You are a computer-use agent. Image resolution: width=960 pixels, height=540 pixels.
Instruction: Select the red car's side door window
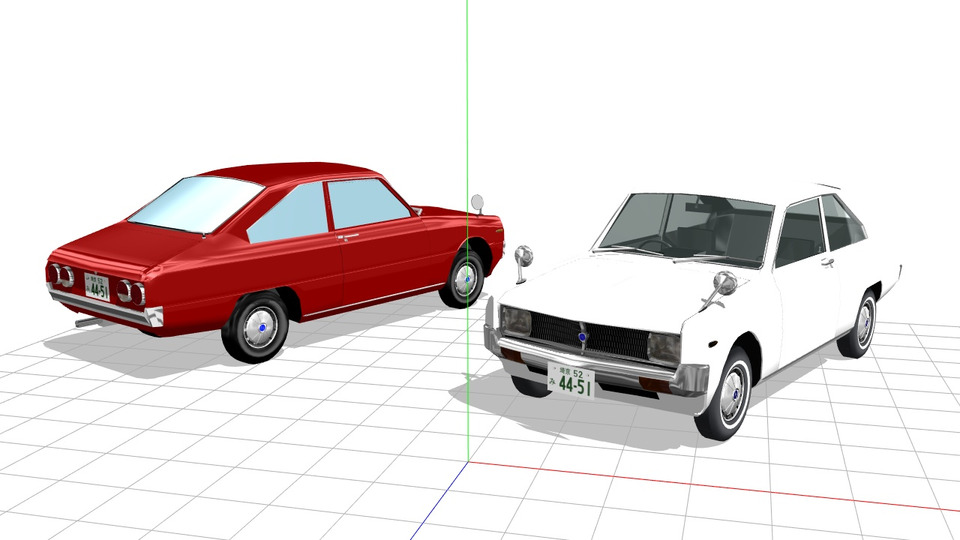[366, 204]
